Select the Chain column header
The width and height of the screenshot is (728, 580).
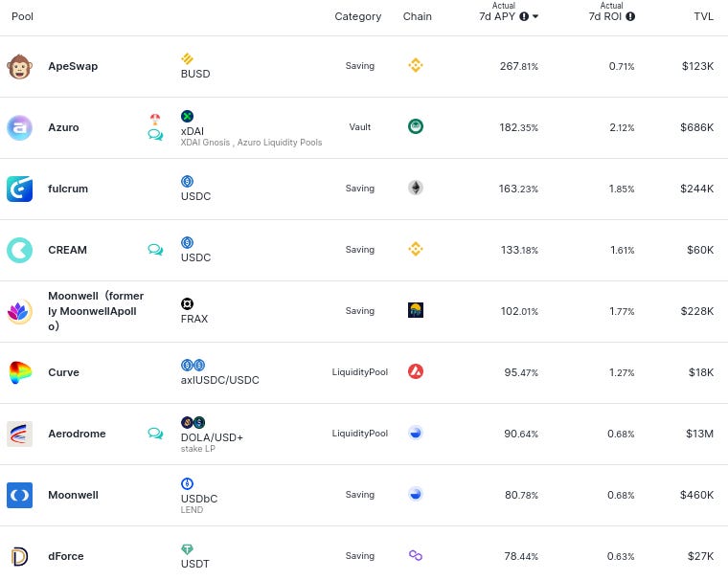click(417, 16)
